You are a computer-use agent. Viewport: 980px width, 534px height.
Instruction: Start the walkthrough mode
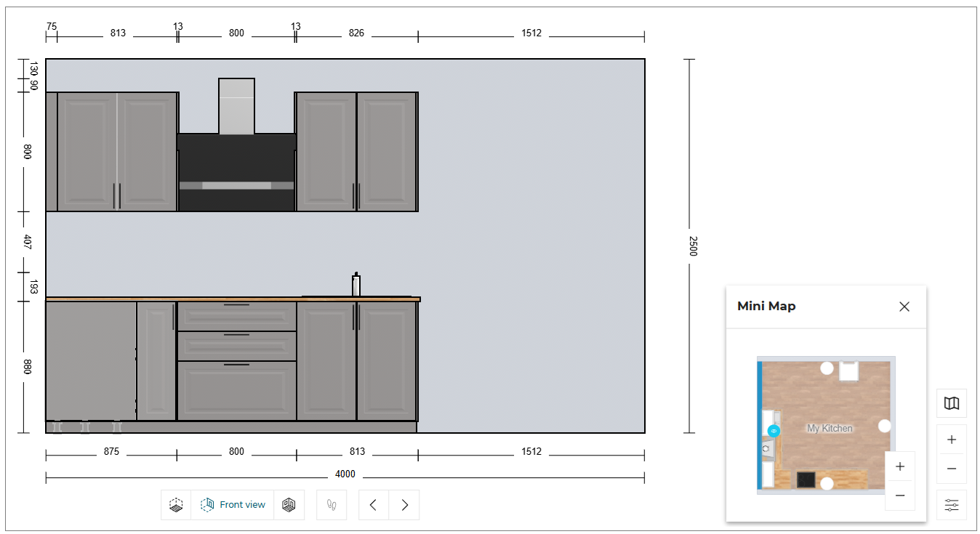[331, 504]
